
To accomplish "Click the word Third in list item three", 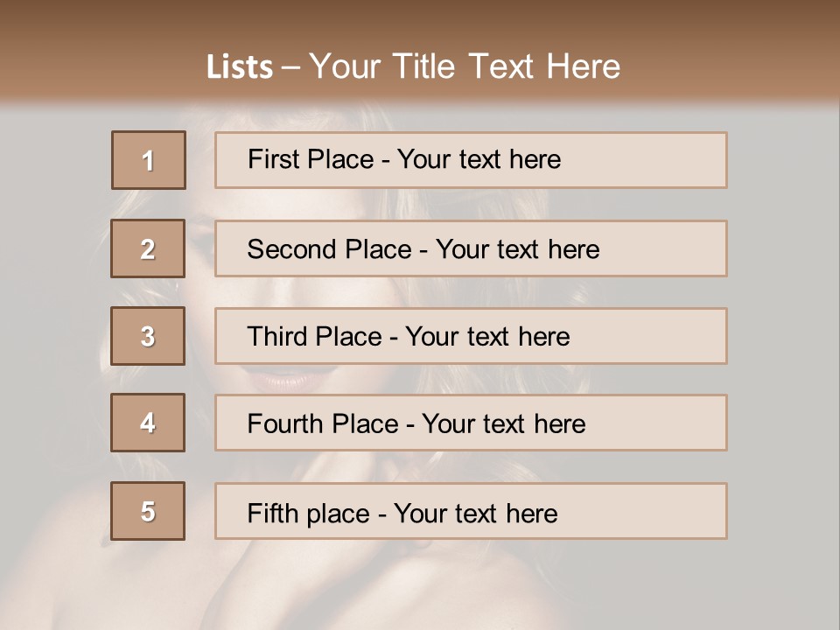I will click(x=277, y=337).
